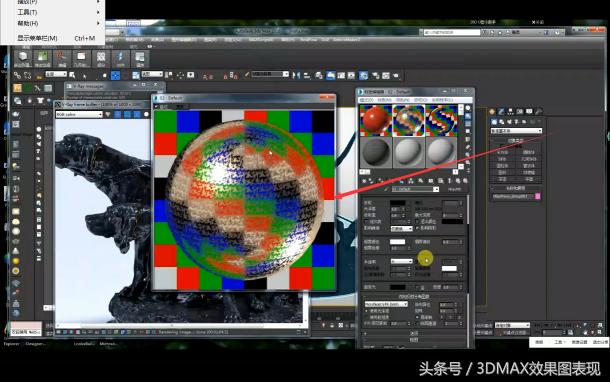Open the white reflection color swatch
The width and height of the screenshot is (610, 382).
coord(398,242)
